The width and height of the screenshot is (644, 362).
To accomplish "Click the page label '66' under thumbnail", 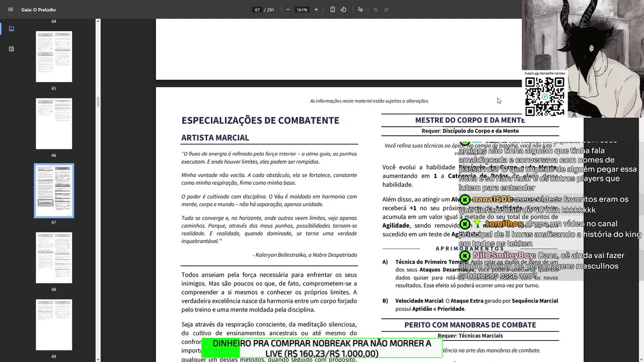I will point(54,155).
